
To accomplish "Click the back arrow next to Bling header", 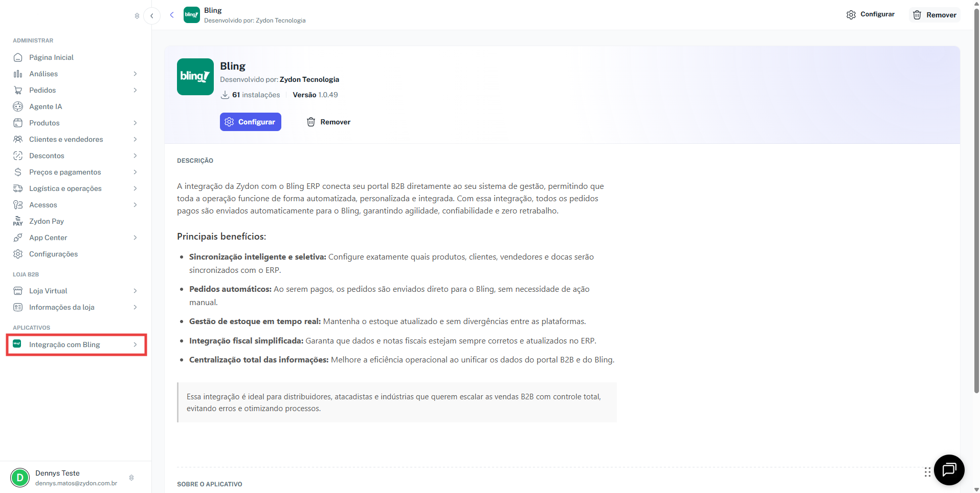I will [x=172, y=15].
